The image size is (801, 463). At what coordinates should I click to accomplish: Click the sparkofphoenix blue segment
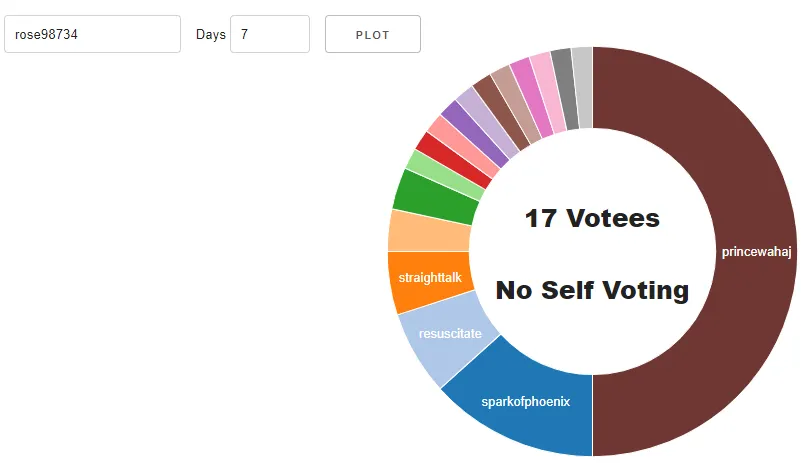click(526, 404)
